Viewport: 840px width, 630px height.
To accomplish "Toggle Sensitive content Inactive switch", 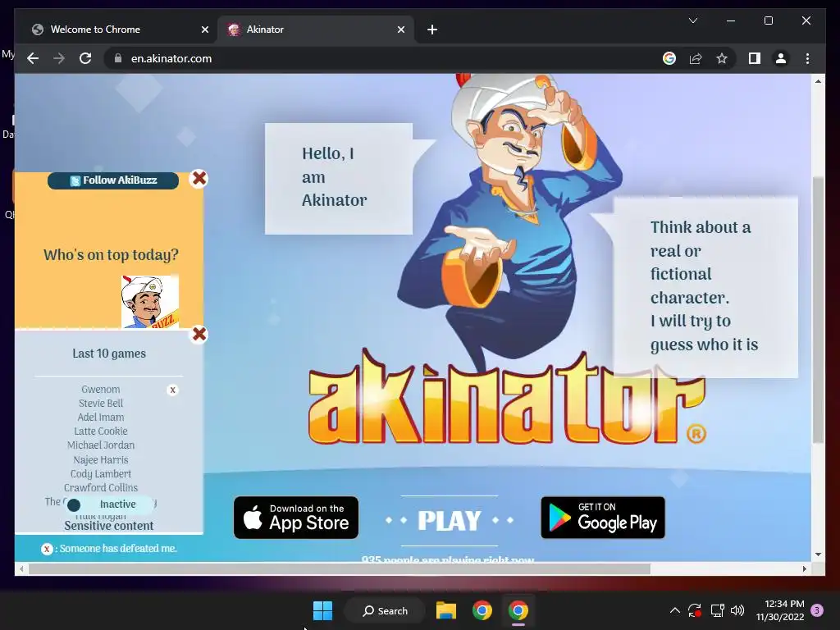I will click(110, 504).
